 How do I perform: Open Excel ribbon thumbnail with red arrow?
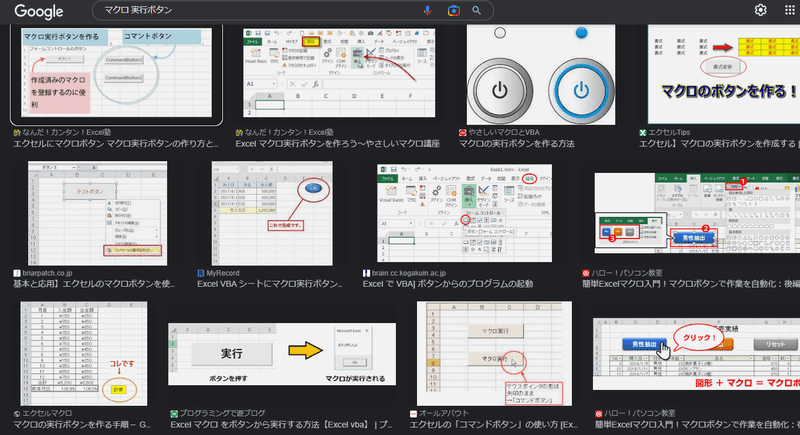(339, 72)
